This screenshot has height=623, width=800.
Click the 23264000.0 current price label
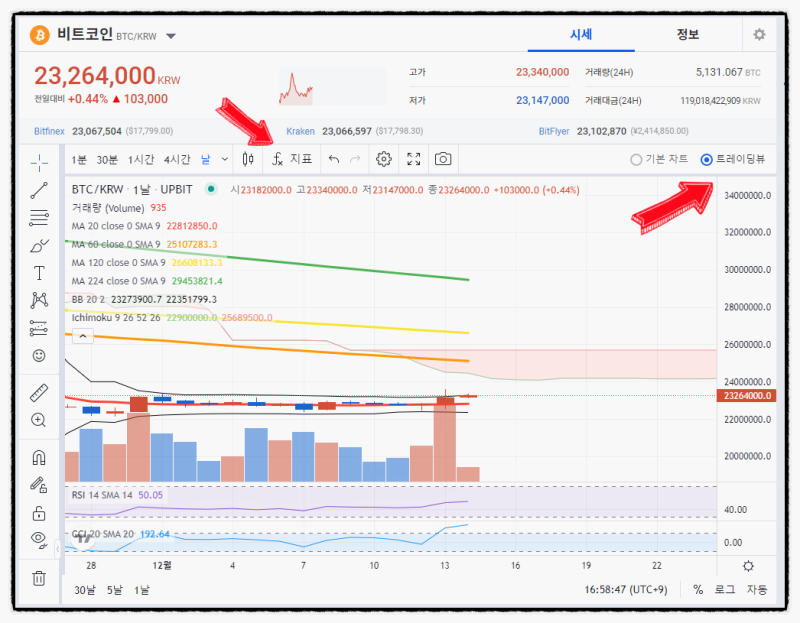tap(746, 395)
